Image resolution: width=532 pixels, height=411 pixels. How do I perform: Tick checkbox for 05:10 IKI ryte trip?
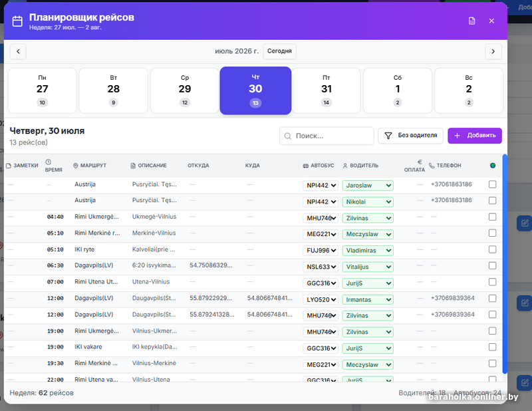(x=492, y=249)
